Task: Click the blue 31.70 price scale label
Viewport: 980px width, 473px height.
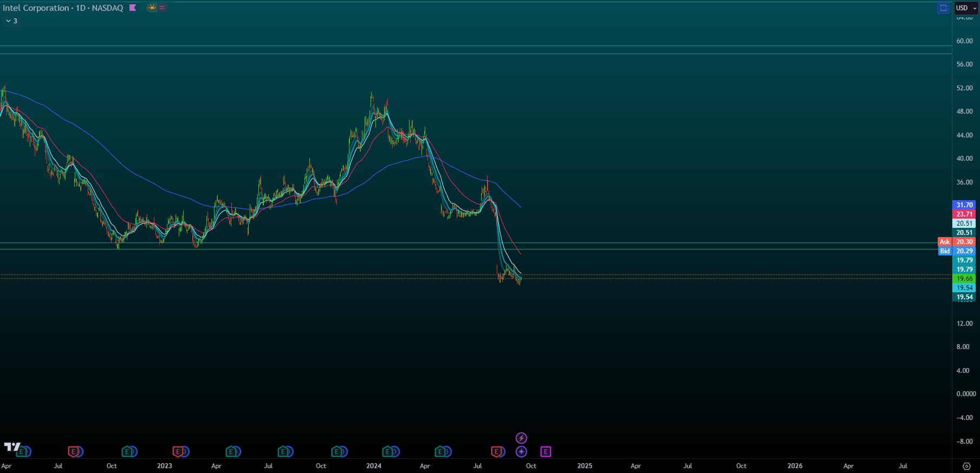Action: coord(964,205)
